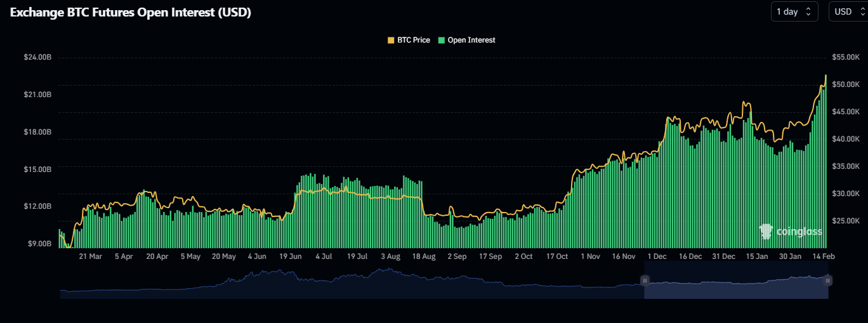Toggle the Open Interest legend series

point(471,40)
